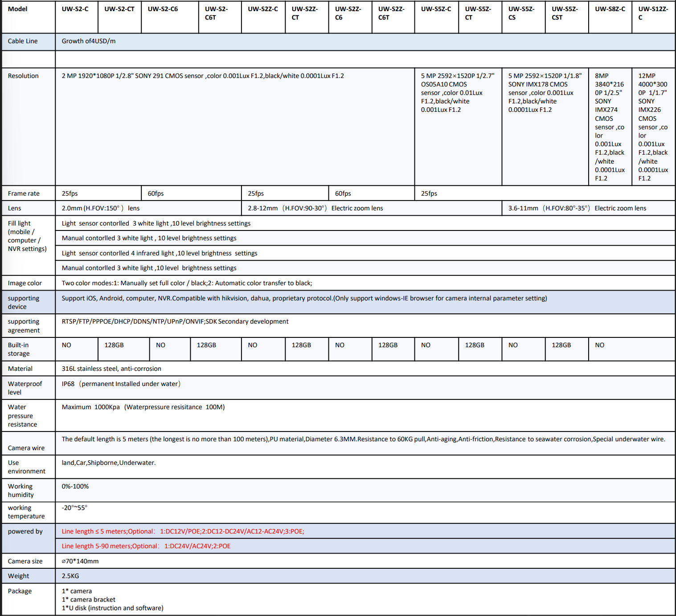Click the 316L stainless steel material value

(111, 369)
